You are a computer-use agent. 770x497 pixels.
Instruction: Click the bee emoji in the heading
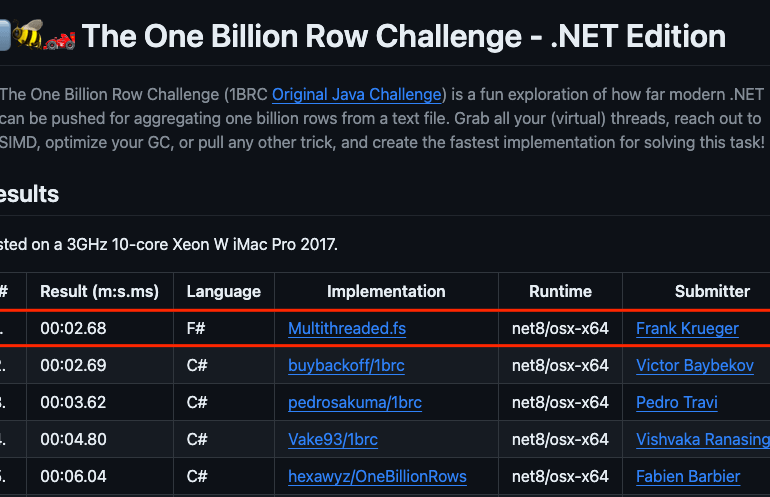tap(30, 35)
